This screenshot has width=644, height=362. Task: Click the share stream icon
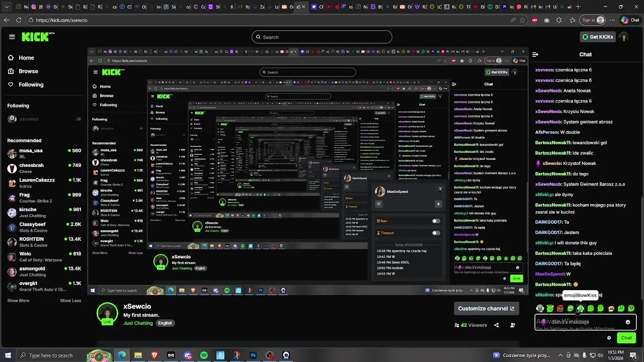(496, 325)
